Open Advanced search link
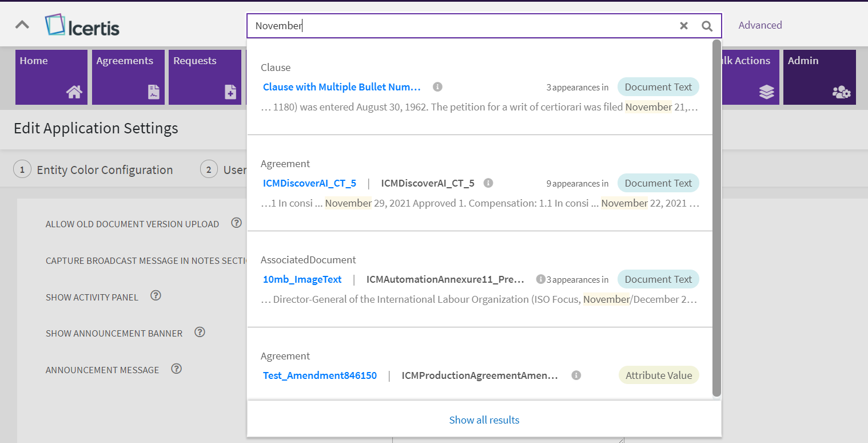Viewport: 868px width, 443px height. [760, 25]
